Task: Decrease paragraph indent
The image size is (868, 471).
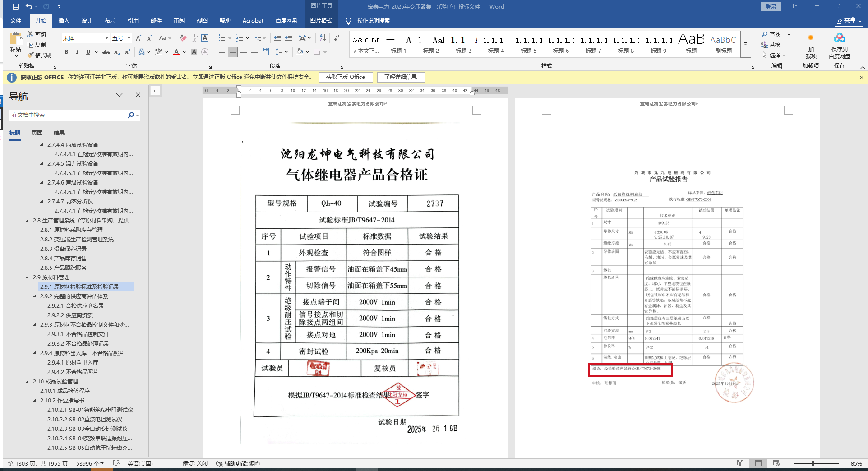Action: point(277,38)
